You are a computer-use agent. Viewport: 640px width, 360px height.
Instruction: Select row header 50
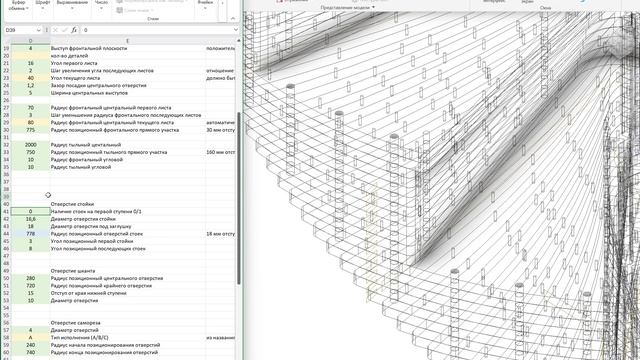click(6, 278)
